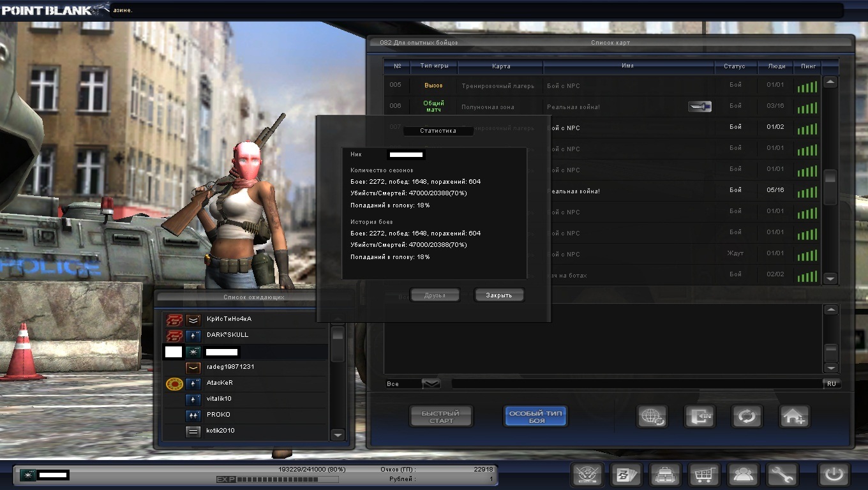Image resolution: width=868 pixels, height=490 pixels.
Task: Select player AtacKeR in waiting list
Action: click(x=246, y=383)
